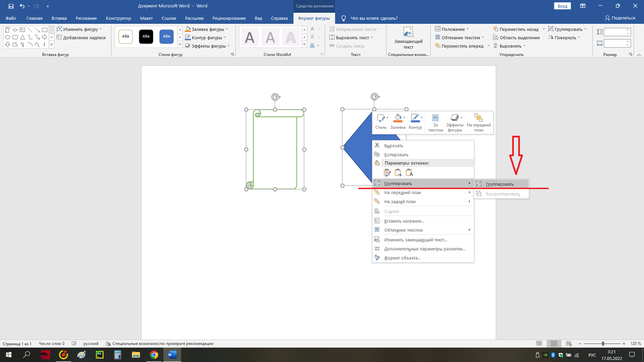Viewport: 644px width, 362px height.
Task: Click the zoom slider in the status bar
Action: (x=603, y=343)
